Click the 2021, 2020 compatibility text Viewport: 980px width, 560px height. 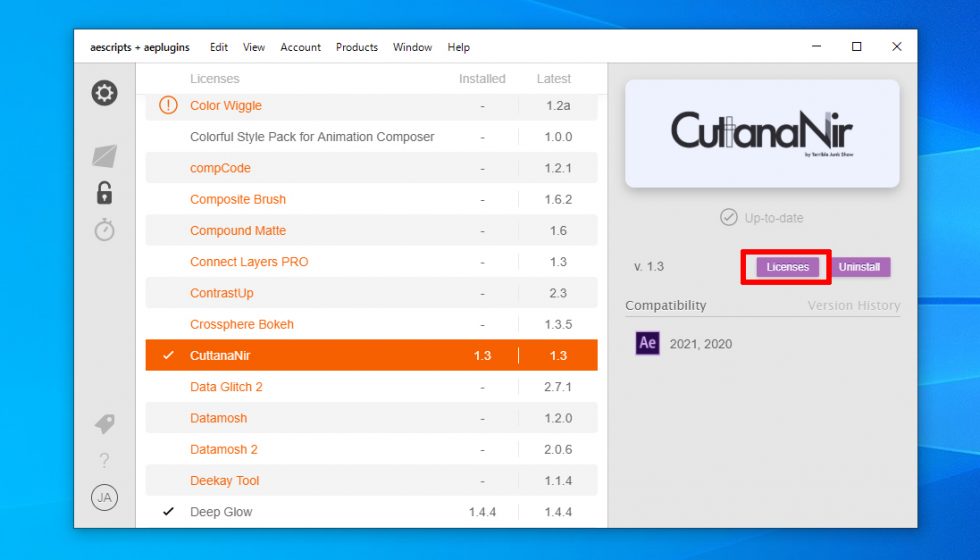[x=701, y=344]
